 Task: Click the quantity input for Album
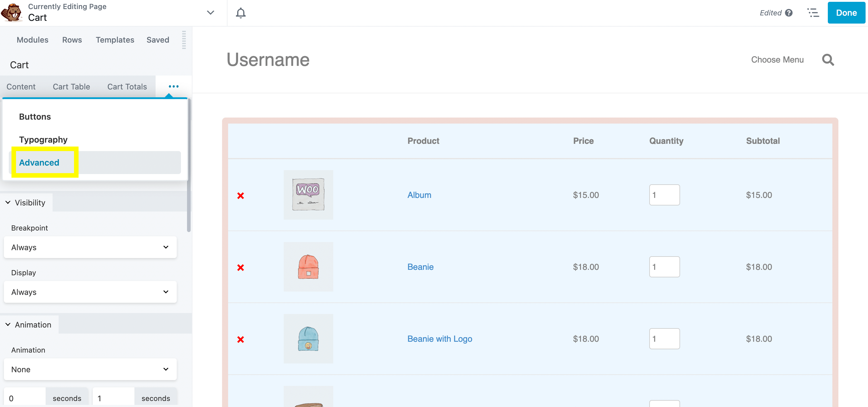pyautogui.click(x=665, y=194)
